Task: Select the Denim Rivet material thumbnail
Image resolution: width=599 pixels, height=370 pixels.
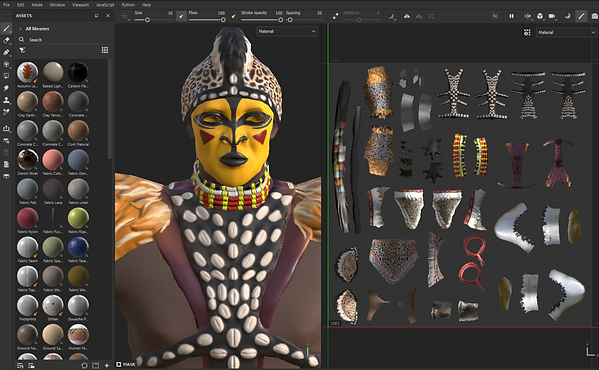Action: (28, 160)
